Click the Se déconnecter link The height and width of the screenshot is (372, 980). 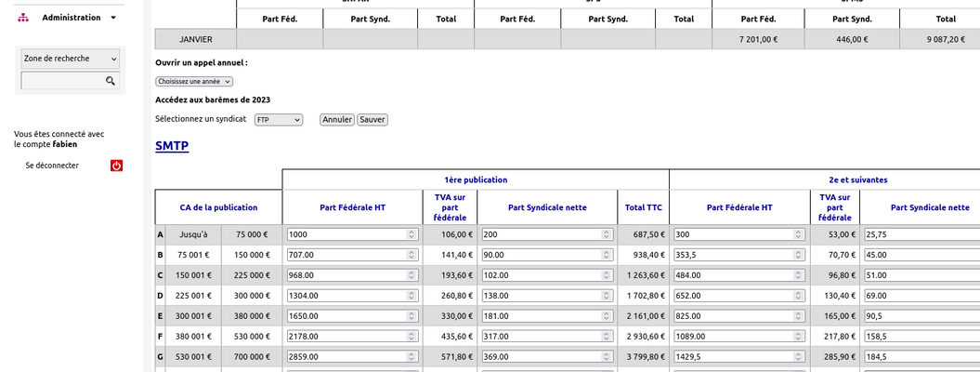coord(52,166)
